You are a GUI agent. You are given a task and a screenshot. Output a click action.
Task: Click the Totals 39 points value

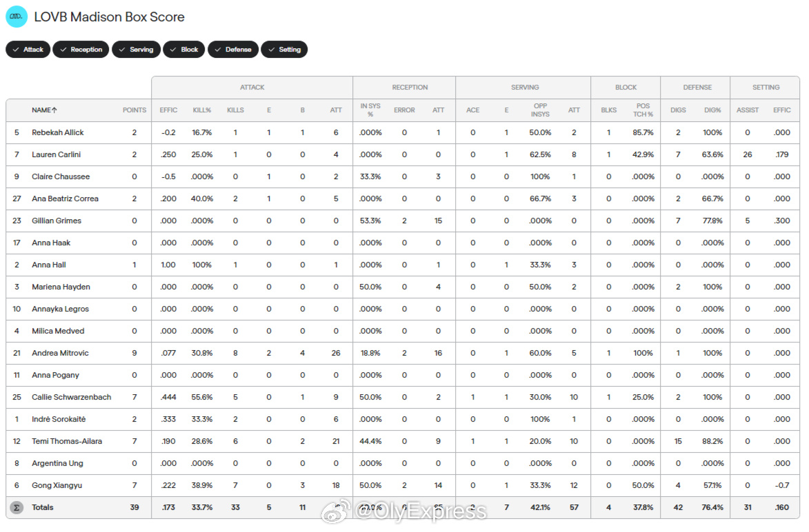134,507
